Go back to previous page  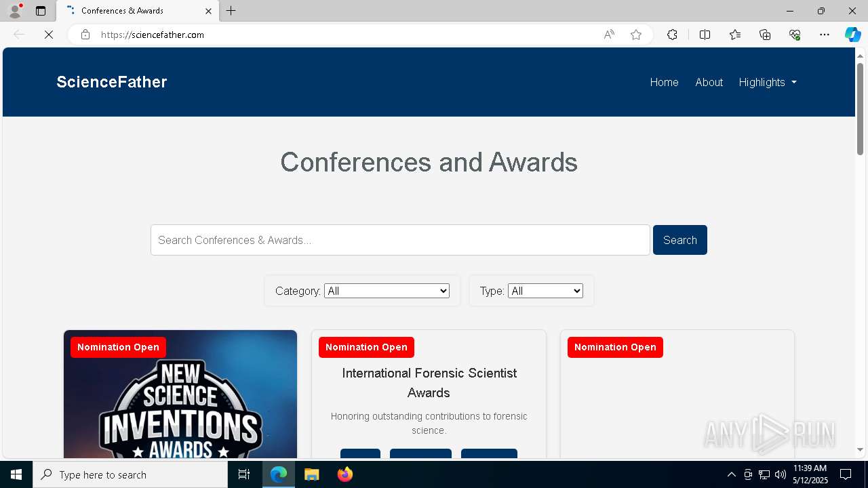(x=19, y=35)
